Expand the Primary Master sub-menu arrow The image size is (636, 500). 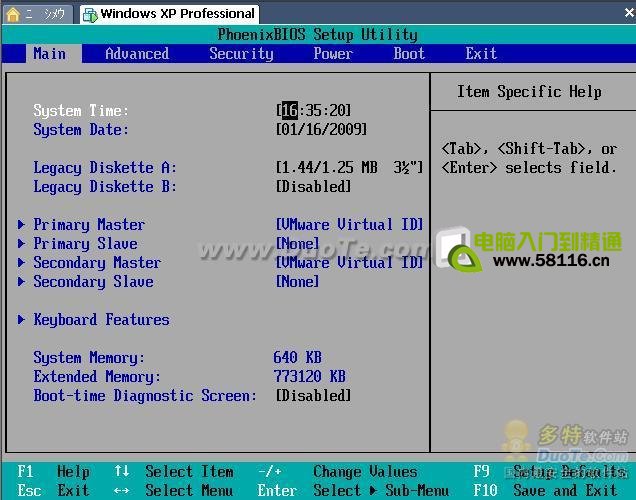coord(22,225)
